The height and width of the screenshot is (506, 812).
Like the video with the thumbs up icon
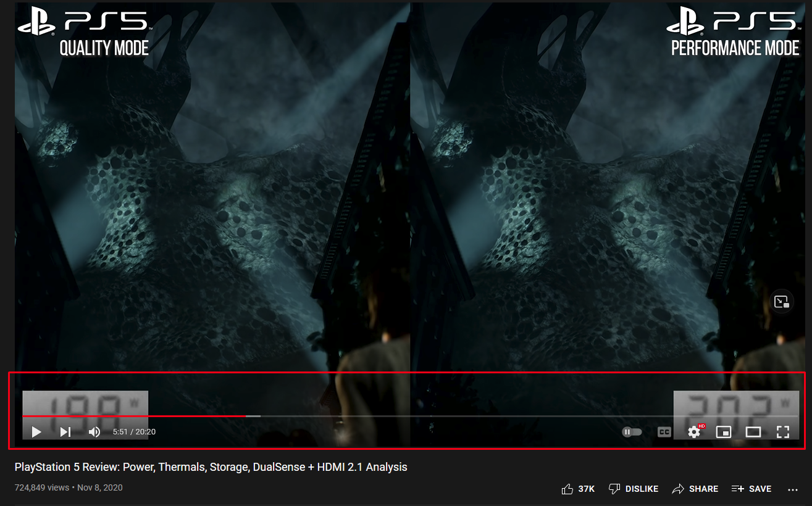pyautogui.click(x=567, y=489)
